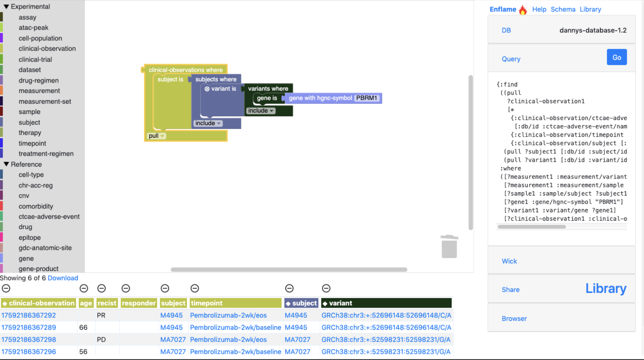Collapse the clinical-observation column minus toggle
This screenshot has height=360, width=644.
pyautogui.click(x=6, y=288)
